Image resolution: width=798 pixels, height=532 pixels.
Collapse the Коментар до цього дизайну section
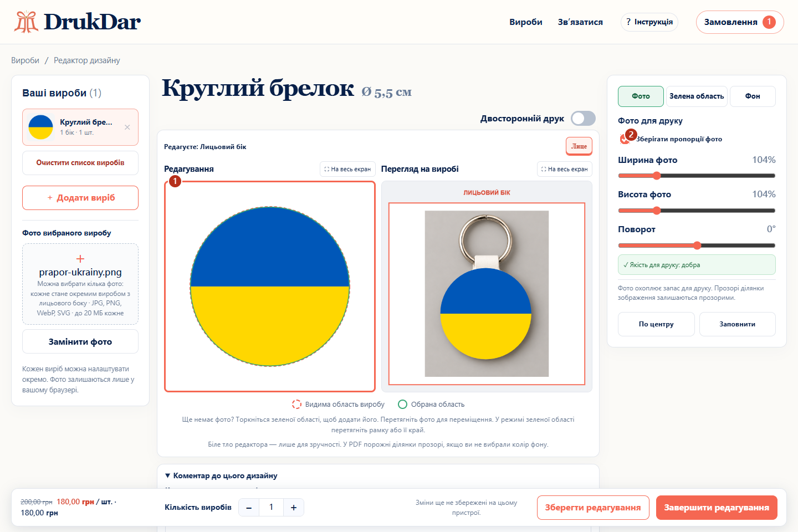pyautogui.click(x=221, y=475)
